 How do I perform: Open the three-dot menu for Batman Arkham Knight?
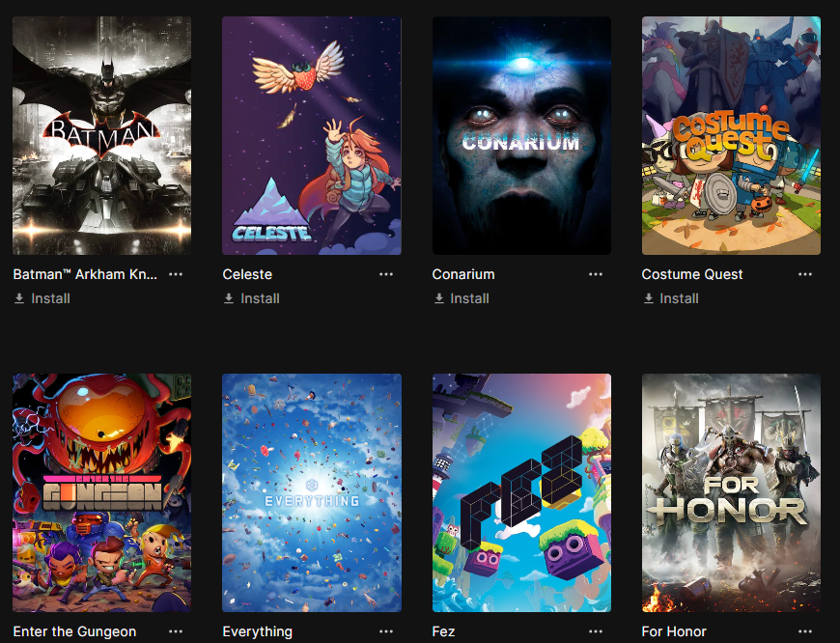tap(176, 274)
